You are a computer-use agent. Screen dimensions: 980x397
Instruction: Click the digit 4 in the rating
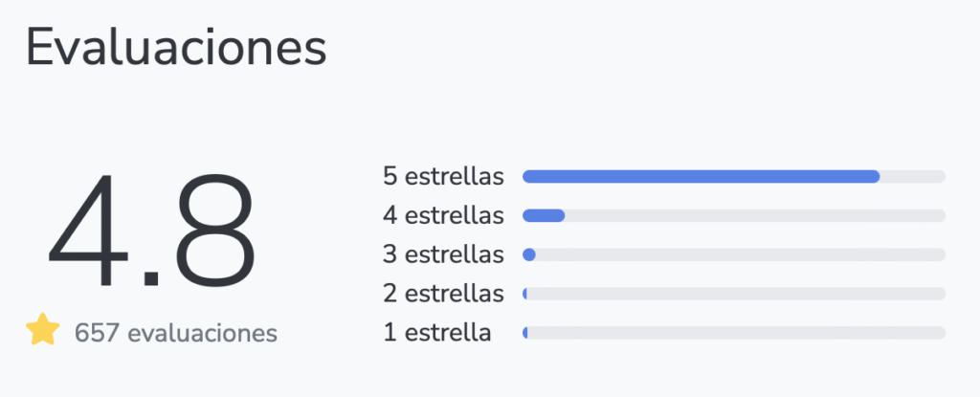point(88,231)
